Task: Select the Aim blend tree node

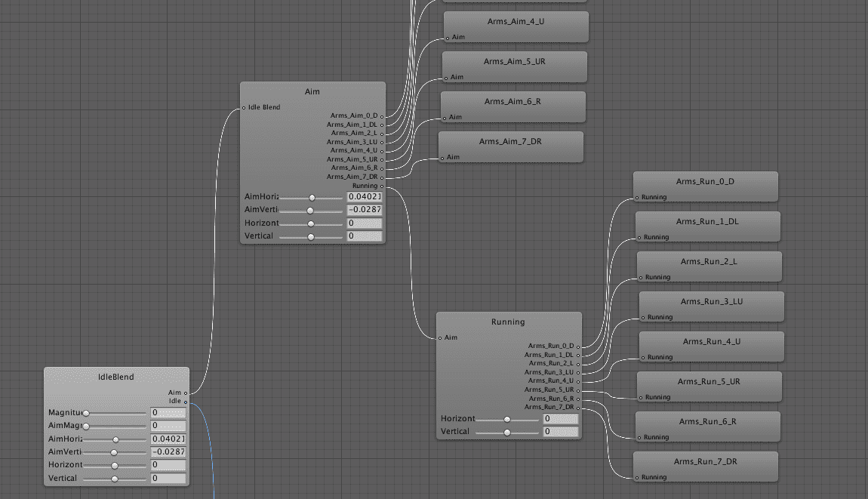Action: (312, 91)
